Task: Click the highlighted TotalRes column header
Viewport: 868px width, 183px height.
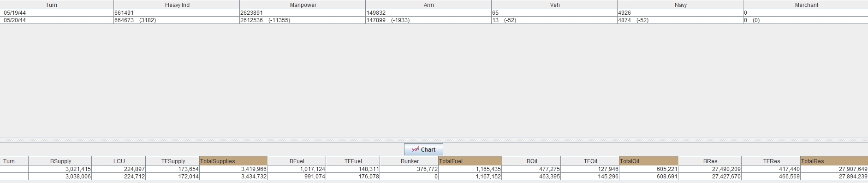Action: (x=834, y=161)
